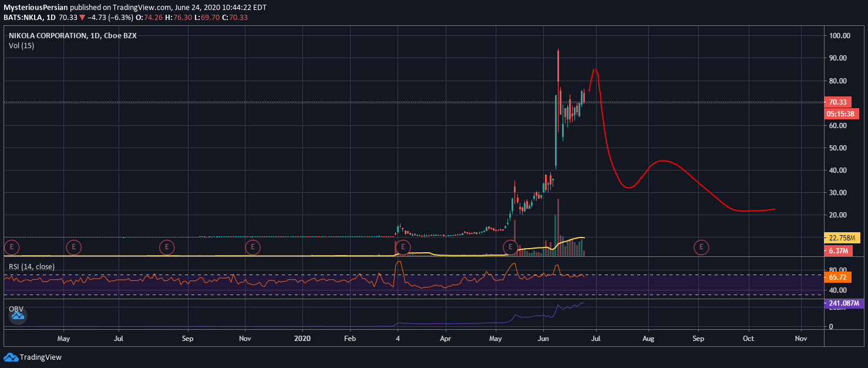Screen dimensions: 868x368
Task: Click the 20.00 price axis label
Action: [838, 215]
